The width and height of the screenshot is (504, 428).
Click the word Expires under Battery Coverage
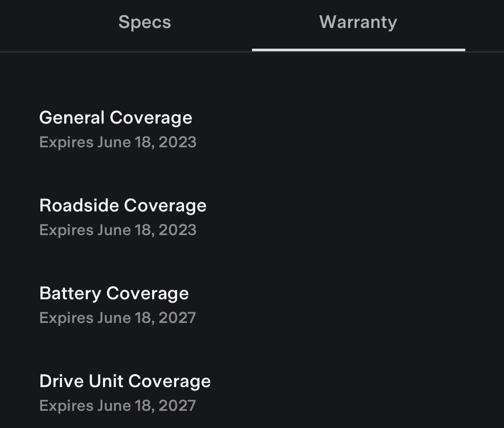(x=66, y=318)
